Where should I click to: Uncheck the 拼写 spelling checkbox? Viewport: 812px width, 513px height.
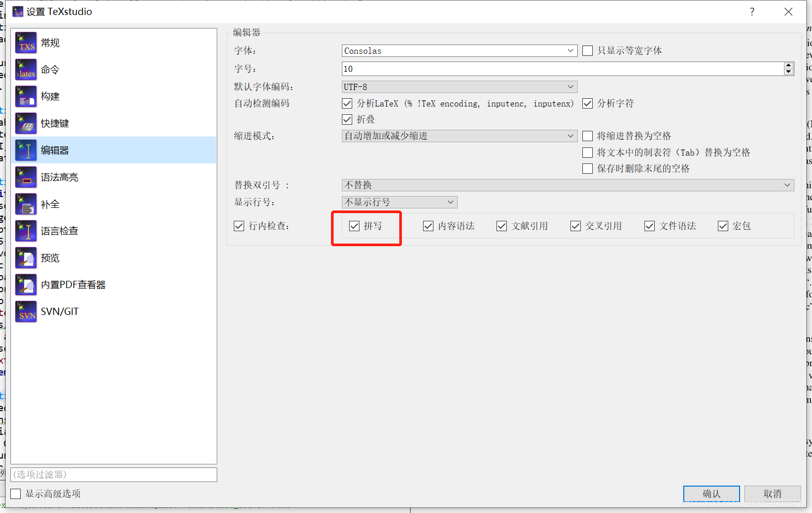(354, 226)
